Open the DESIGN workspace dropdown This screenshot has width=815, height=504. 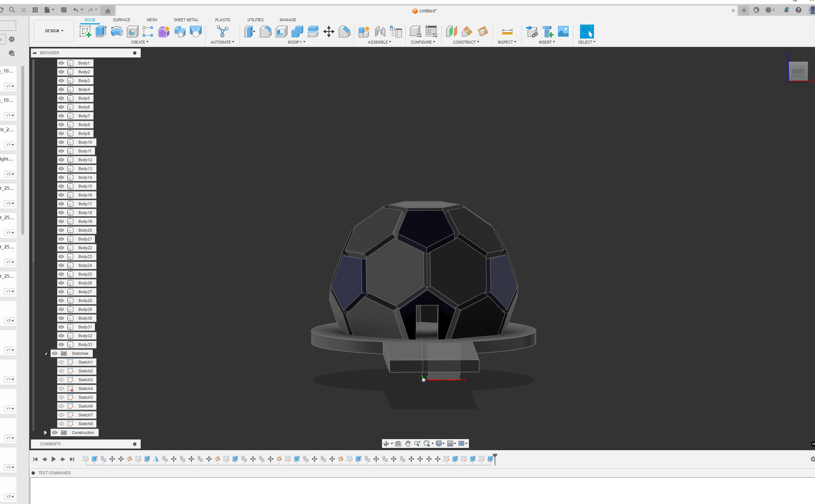[x=54, y=31]
